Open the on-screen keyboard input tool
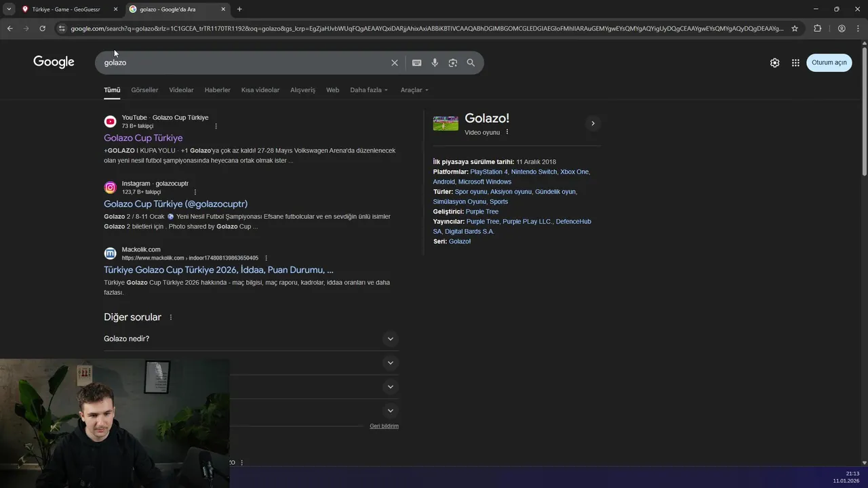The height and width of the screenshot is (488, 868). pos(416,62)
